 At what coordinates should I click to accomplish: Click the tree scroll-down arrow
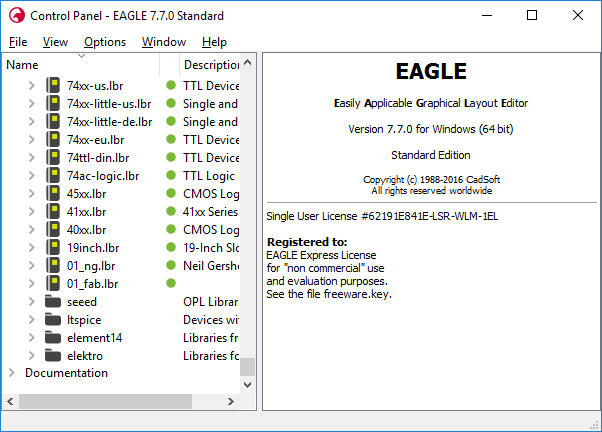tap(248, 385)
